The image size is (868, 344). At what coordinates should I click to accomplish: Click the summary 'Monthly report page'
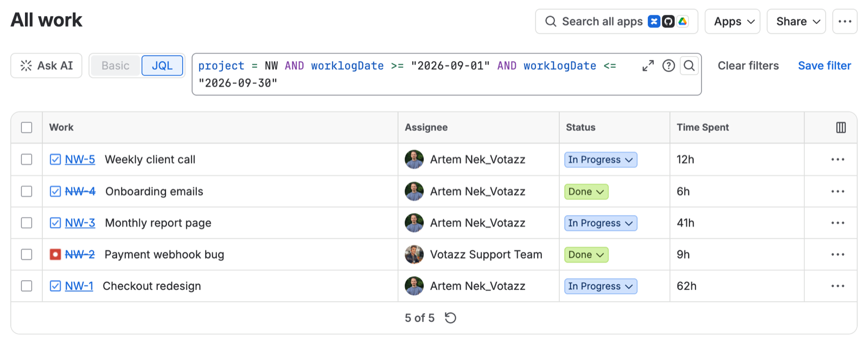[158, 223]
